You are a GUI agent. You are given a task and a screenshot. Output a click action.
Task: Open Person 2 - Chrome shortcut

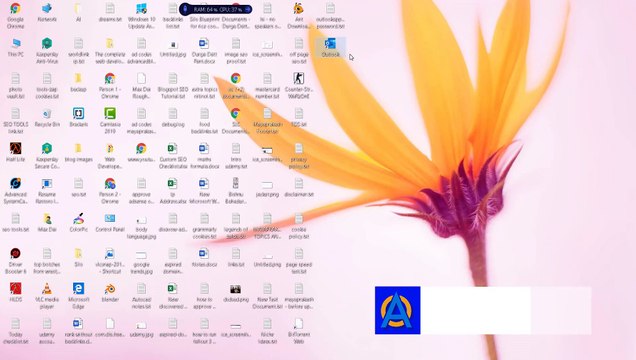coord(110,191)
